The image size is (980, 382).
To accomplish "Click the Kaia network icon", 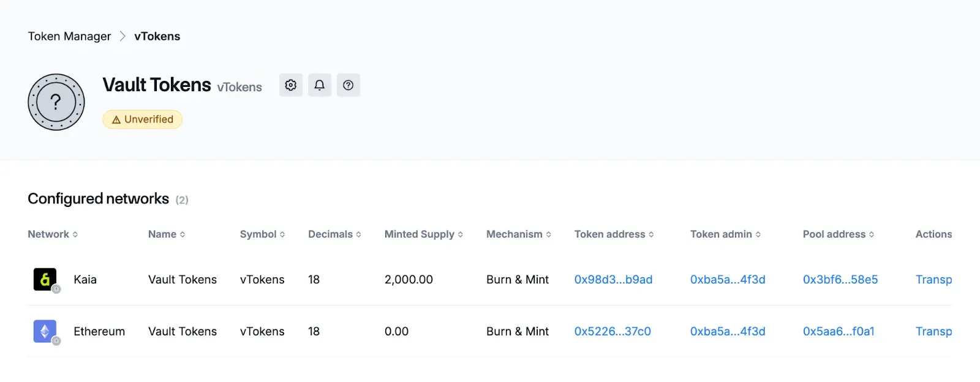I will tap(45, 280).
